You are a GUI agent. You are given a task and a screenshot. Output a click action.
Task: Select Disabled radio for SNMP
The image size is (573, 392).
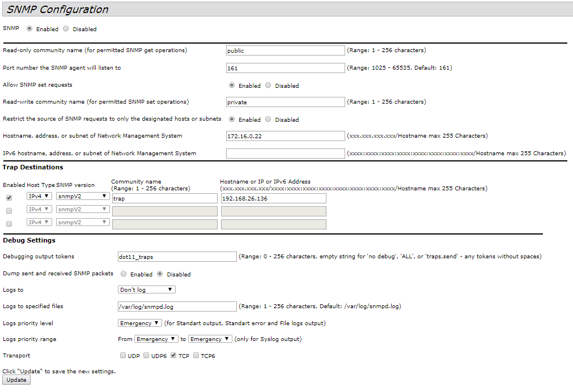[66, 29]
